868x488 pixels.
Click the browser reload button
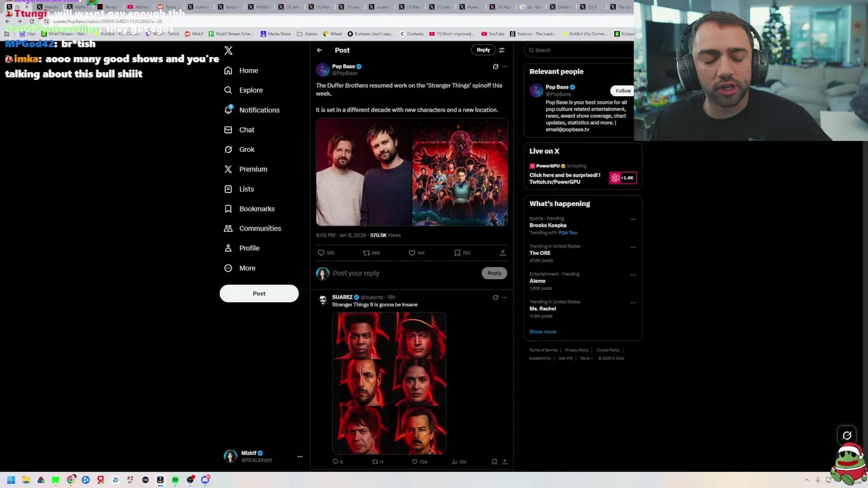(x=31, y=22)
